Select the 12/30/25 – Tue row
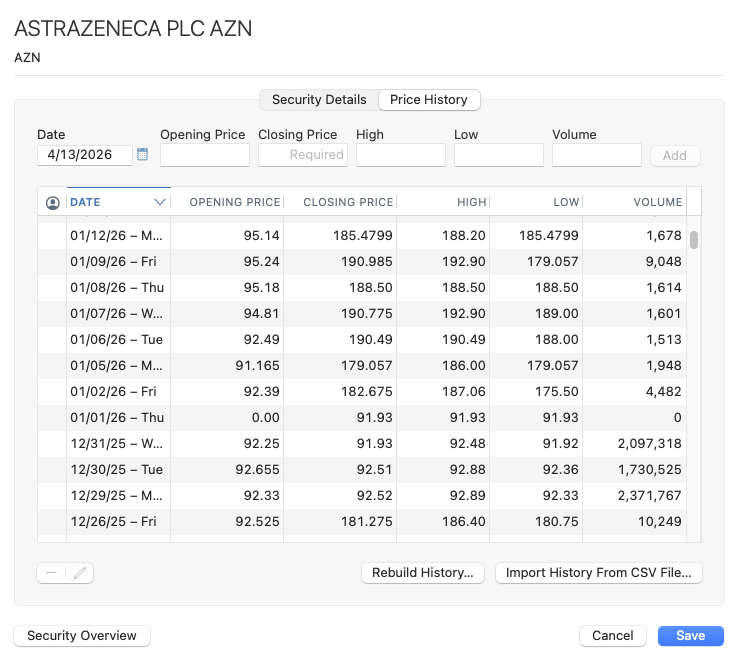 pyautogui.click(x=362, y=470)
